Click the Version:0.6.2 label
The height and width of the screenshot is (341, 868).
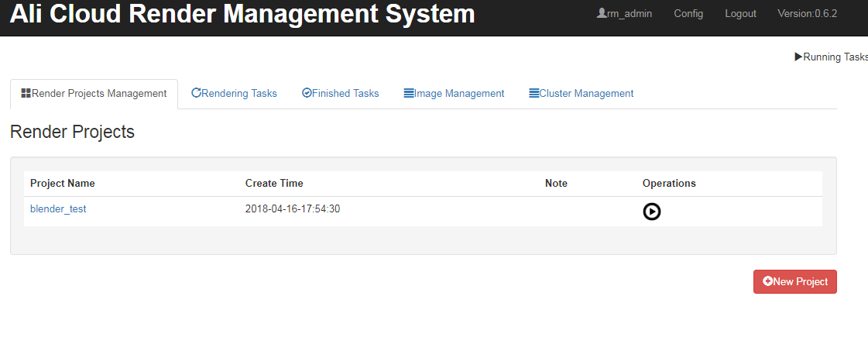pyautogui.click(x=807, y=14)
